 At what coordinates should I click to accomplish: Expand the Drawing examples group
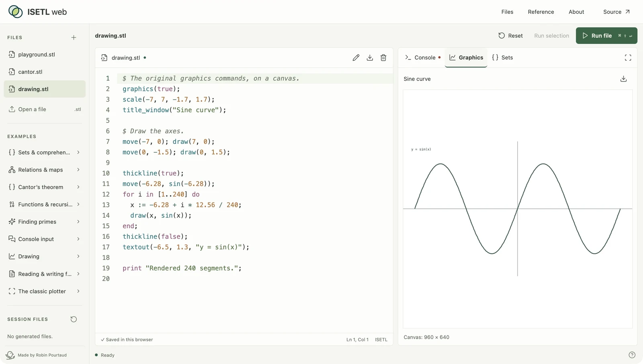pyautogui.click(x=45, y=256)
